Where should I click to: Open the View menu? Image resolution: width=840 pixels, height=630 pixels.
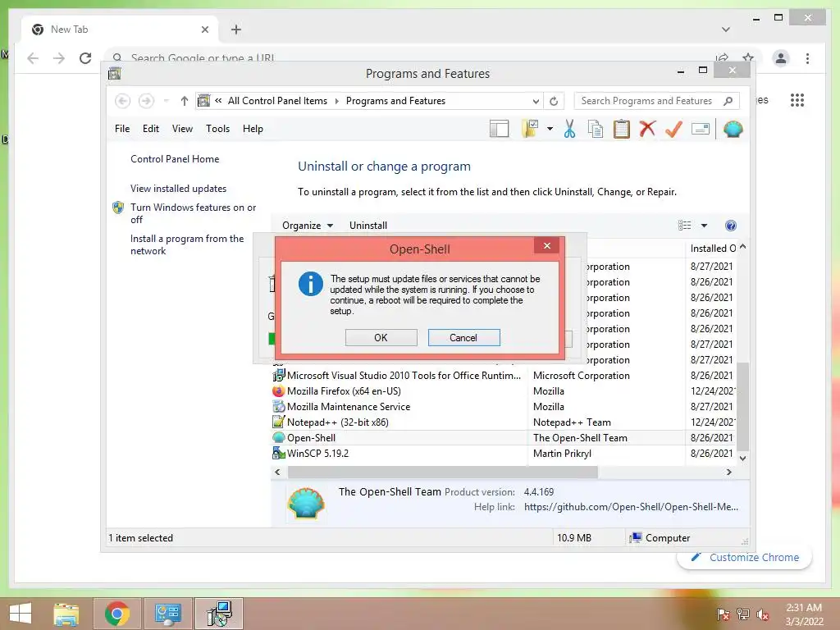coord(182,129)
